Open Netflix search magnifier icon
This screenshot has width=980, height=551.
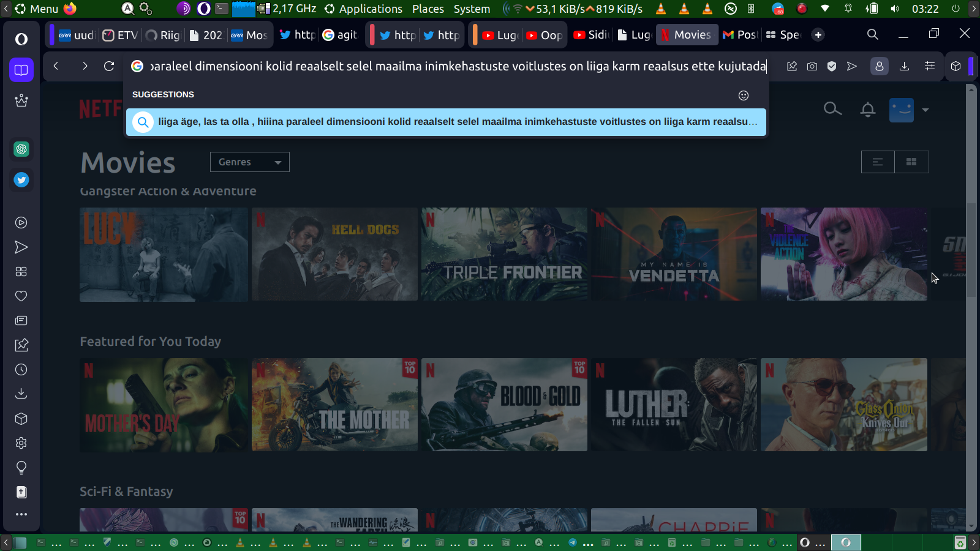[x=832, y=109]
